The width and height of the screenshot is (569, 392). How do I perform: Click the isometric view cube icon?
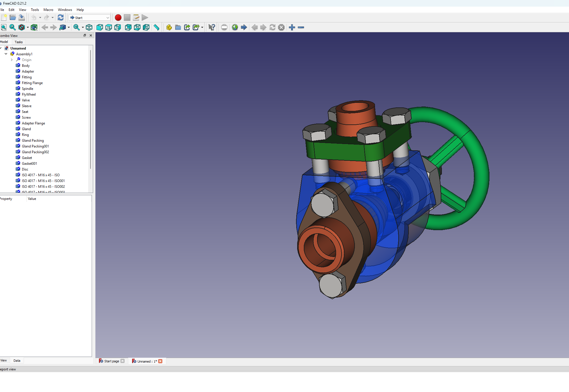[x=89, y=27]
